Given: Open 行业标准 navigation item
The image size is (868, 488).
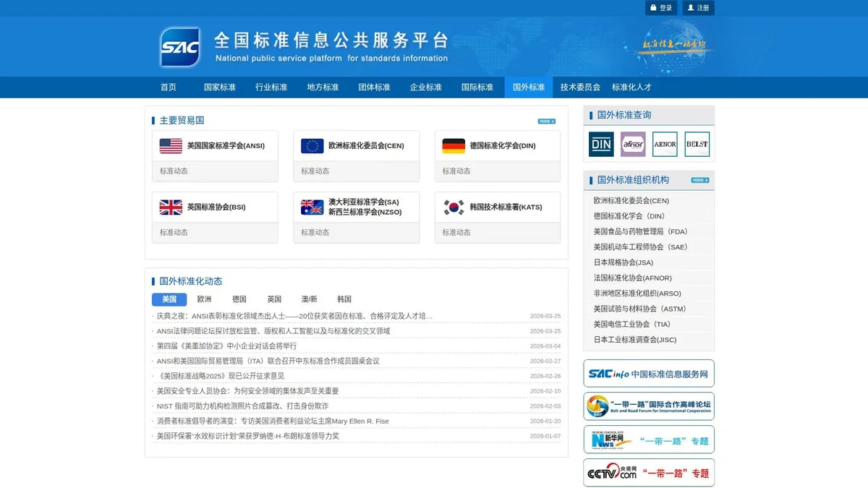Looking at the screenshot, I should (x=271, y=87).
